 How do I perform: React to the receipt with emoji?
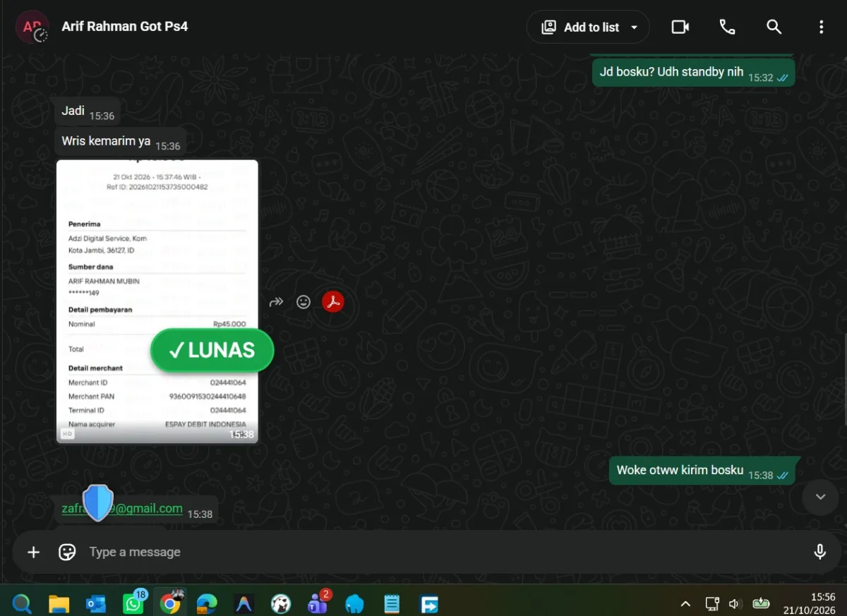click(x=304, y=302)
